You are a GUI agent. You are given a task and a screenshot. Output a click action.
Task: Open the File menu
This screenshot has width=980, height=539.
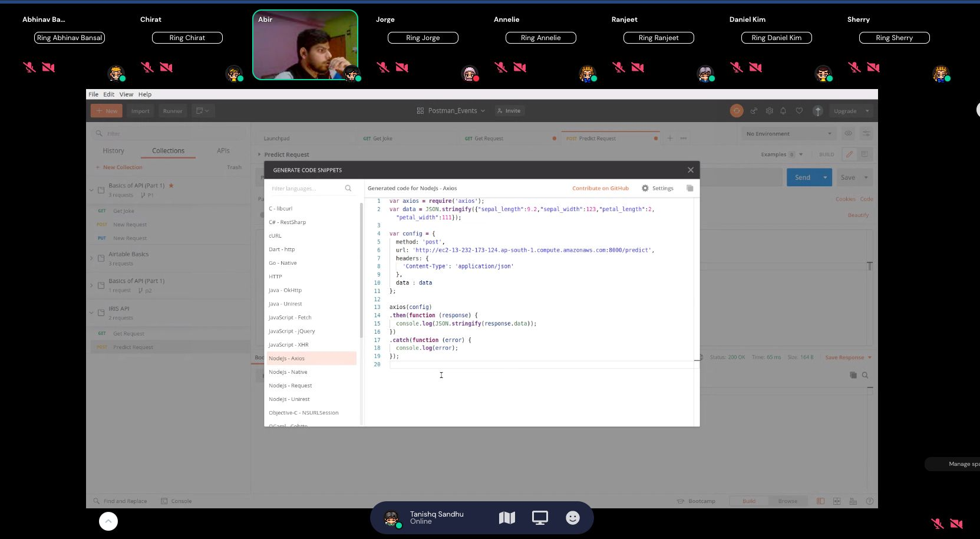pos(93,94)
